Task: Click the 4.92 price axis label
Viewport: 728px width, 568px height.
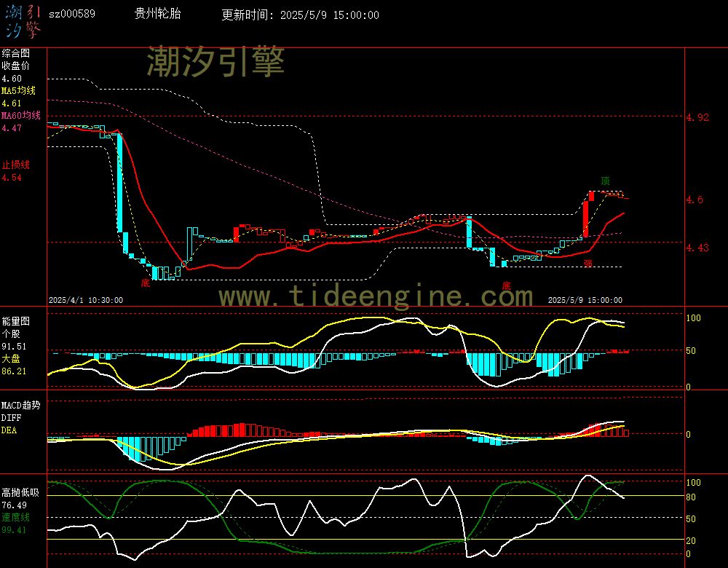Action: pyautogui.click(x=697, y=117)
